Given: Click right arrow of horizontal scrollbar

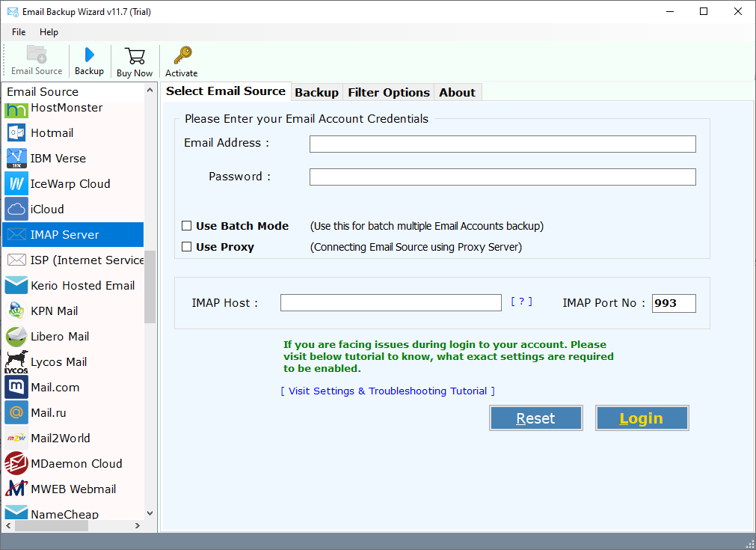Looking at the screenshot, I should click(x=137, y=526).
